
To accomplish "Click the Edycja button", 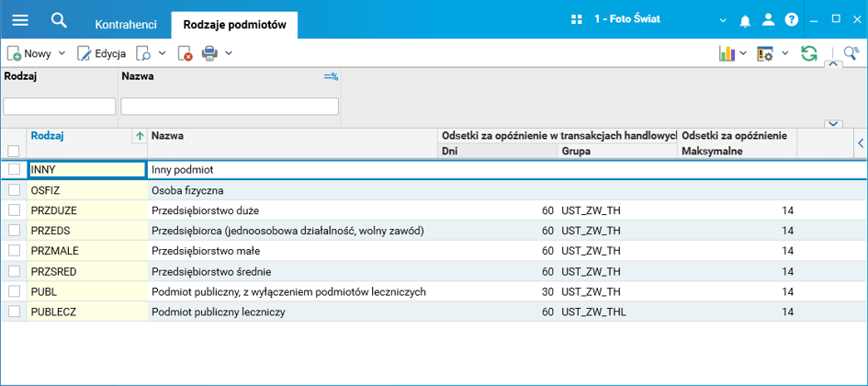I will coord(101,54).
